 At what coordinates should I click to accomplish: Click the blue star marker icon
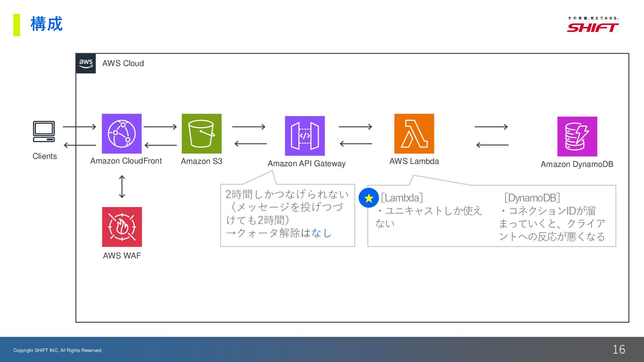coord(369,198)
